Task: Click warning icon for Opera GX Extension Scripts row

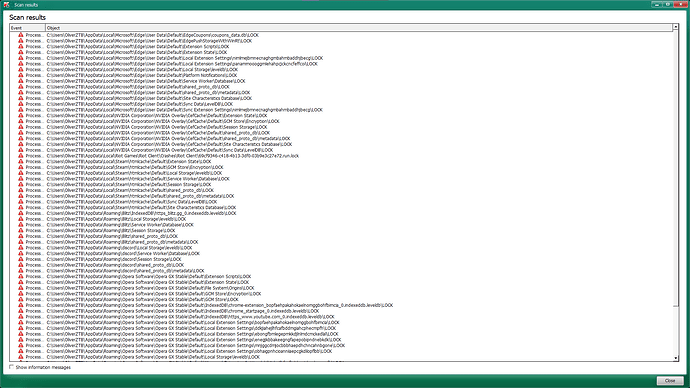Action: click(x=21, y=276)
